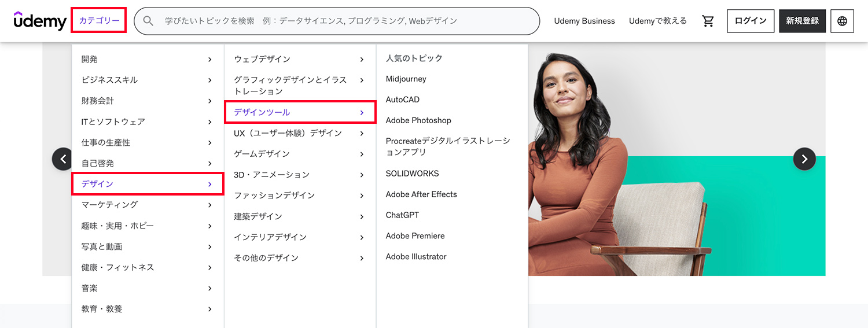The height and width of the screenshot is (328, 868).
Task: Click the search magnifier icon
Action: pos(148,21)
